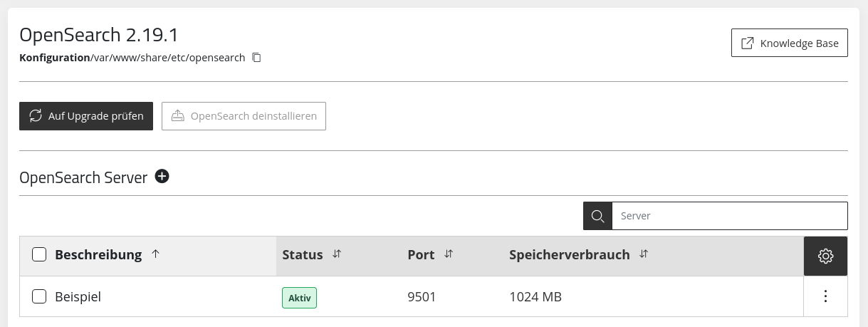868x327 pixels.
Task: Click OpenSearch deinstallieren button
Action: pos(244,115)
